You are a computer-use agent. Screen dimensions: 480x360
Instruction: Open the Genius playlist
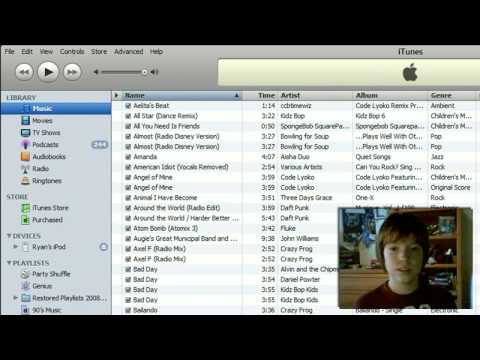[42, 286]
